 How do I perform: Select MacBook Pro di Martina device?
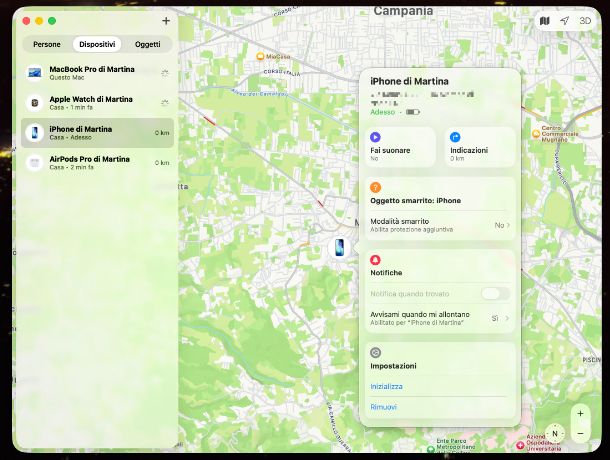(x=97, y=73)
